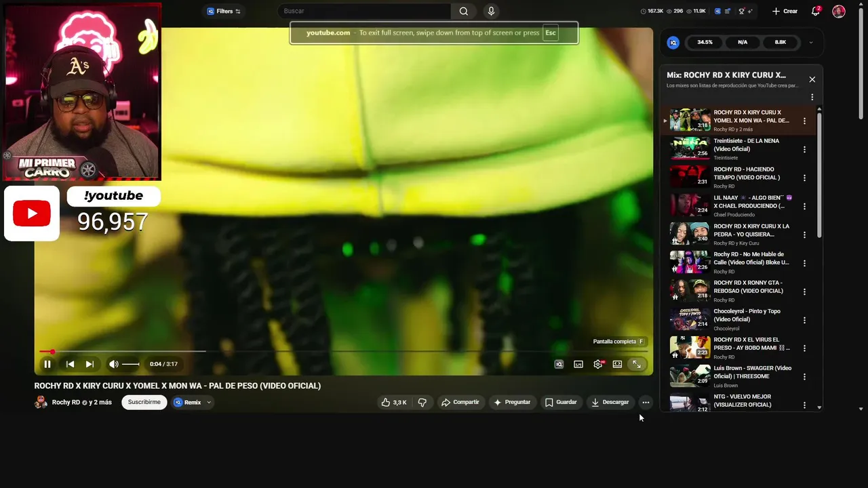The image size is (868, 488).
Task: Click the 34.5% stat pill
Action: [x=705, y=42]
